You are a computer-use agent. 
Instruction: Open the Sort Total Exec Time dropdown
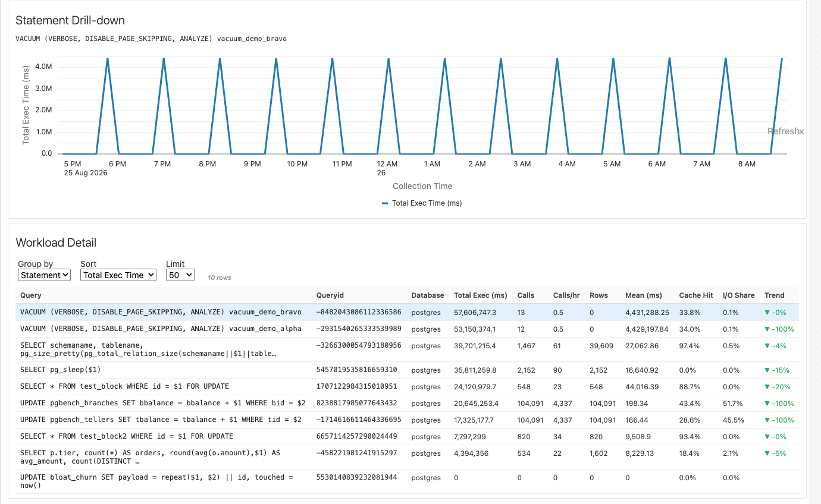pyautogui.click(x=118, y=275)
